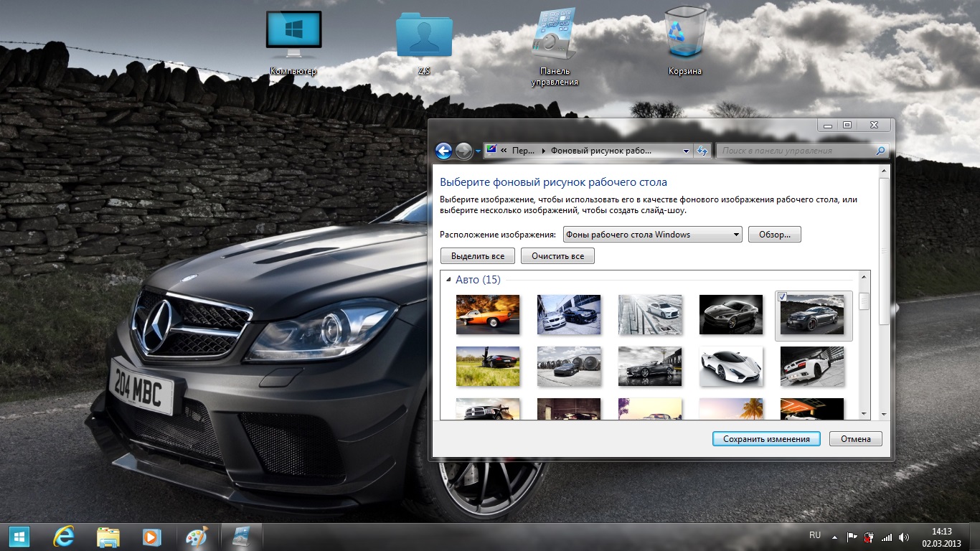980x551 pixels.
Task: Select the orange muscle car wallpaper thumbnail
Action: tap(488, 314)
